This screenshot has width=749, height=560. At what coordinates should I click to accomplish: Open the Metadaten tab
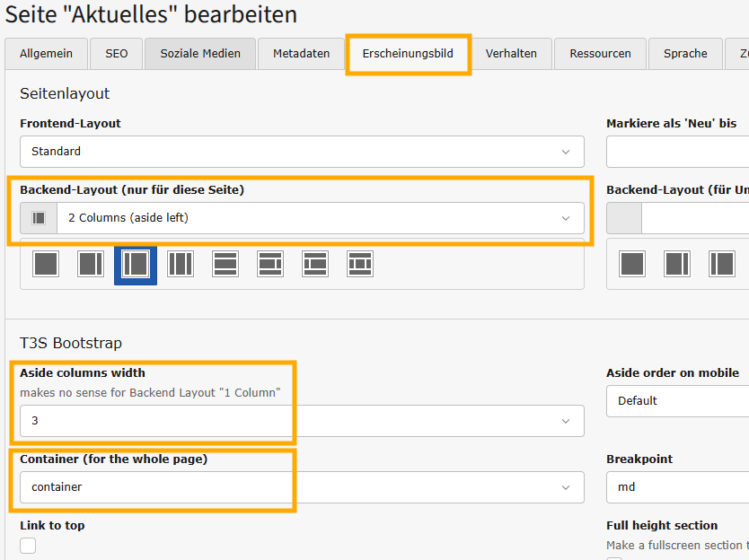pyautogui.click(x=302, y=54)
